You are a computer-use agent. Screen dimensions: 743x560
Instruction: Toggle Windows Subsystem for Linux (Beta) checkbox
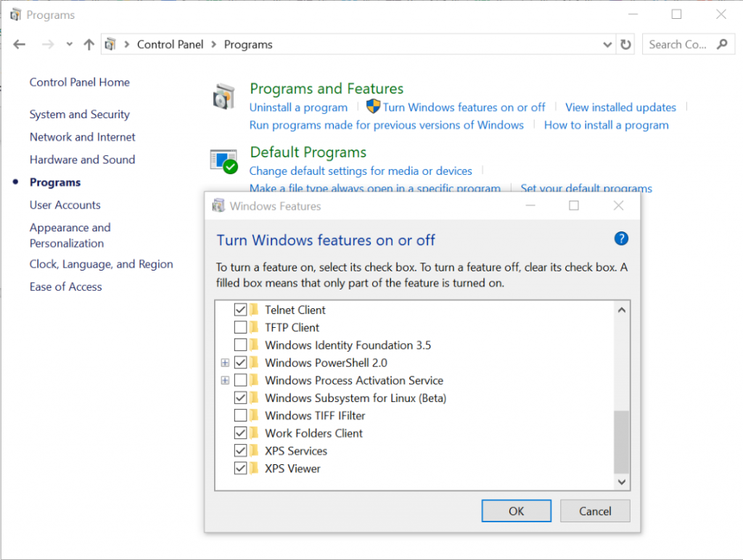240,398
